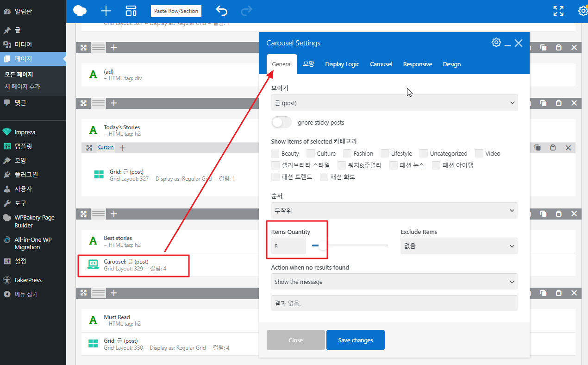The width and height of the screenshot is (588, 365).
Task: Open the templates layout icon
Action: [131, 11]
